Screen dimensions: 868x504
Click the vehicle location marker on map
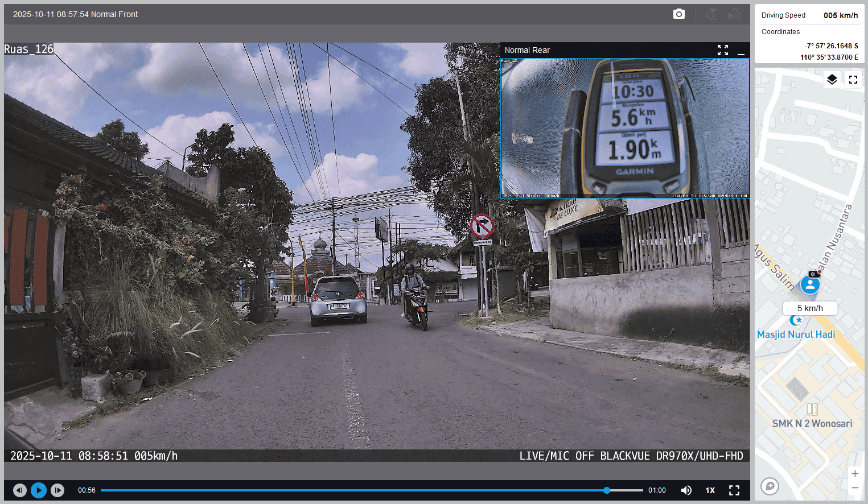tap(810, 285)
